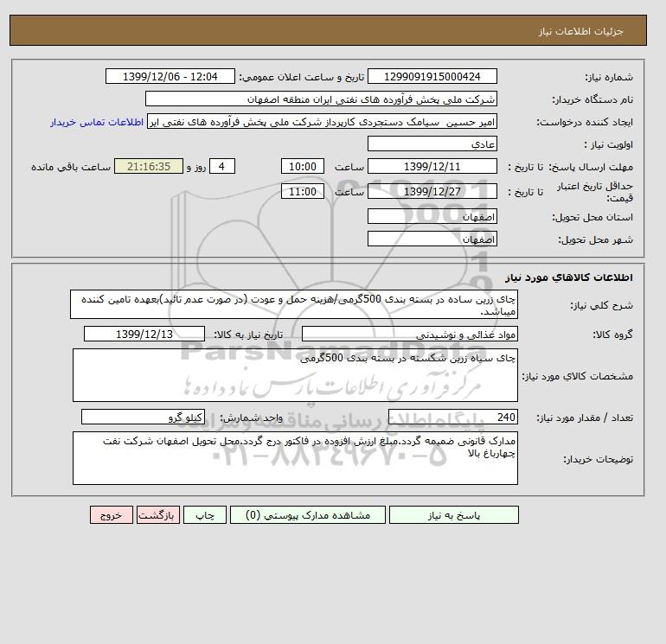Click the goods need date 1399/12/13
The image size is (666, 644).
pyautogui.click(x=144, y=334)
